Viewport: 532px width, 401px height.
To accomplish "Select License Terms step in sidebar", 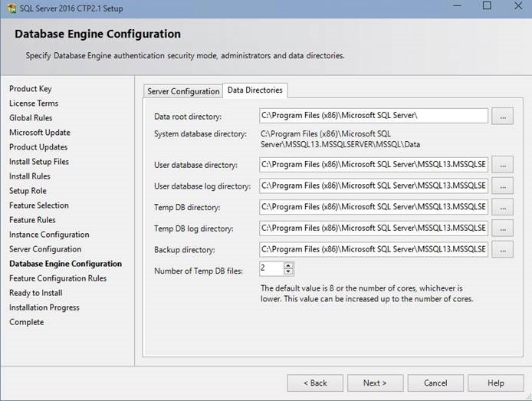I will pyautogui.click(x=34, y=104).
